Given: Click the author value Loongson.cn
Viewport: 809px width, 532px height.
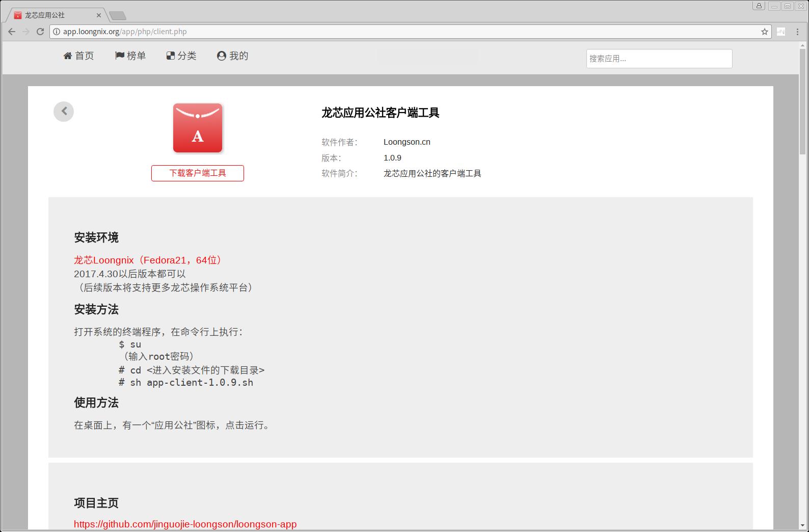Looking at the screenshot, I should (407, 142).
